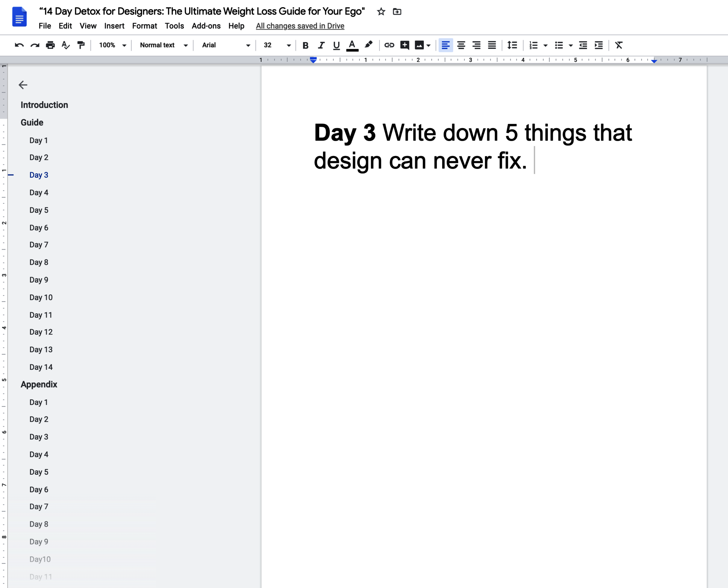Click the Redo arrow icon
This screenshot has height=588, width=728.
(35, 45)
